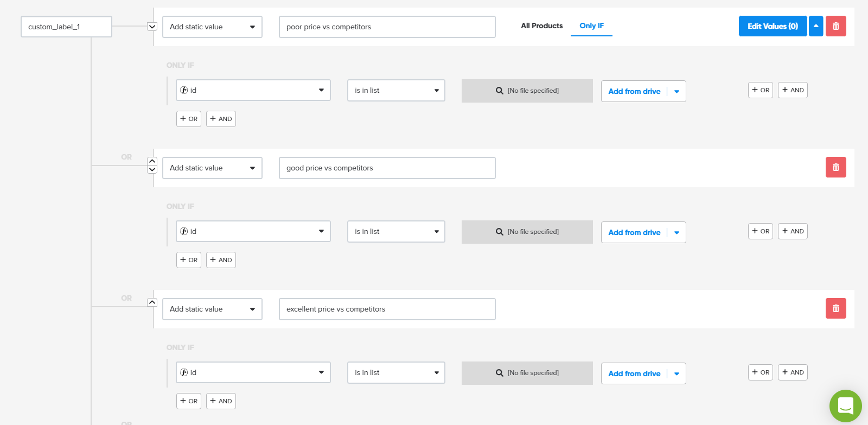Click the search icon in the first file field
Screen dimensions: 868x425
499,91
